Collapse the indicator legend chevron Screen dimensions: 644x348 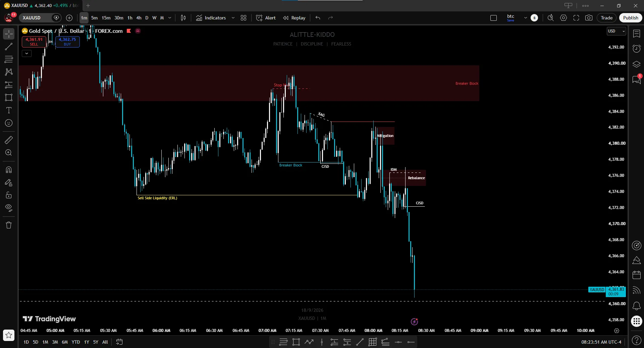tap(26, 53)
